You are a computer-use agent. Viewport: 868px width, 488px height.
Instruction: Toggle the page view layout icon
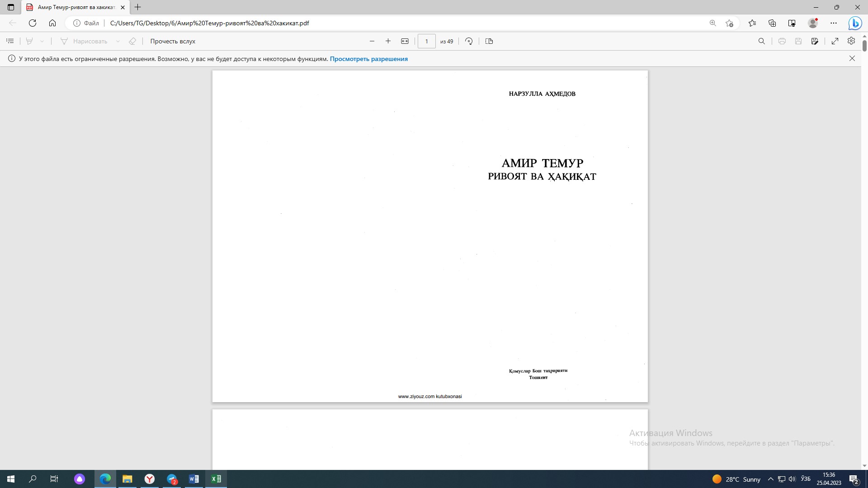pyautogui.click(x=489, y=41)
